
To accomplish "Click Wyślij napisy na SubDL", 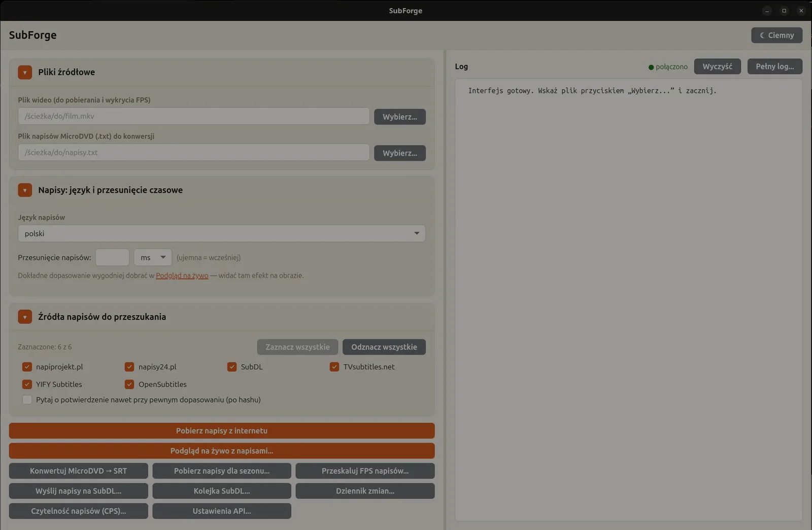I will click(79, 491).
